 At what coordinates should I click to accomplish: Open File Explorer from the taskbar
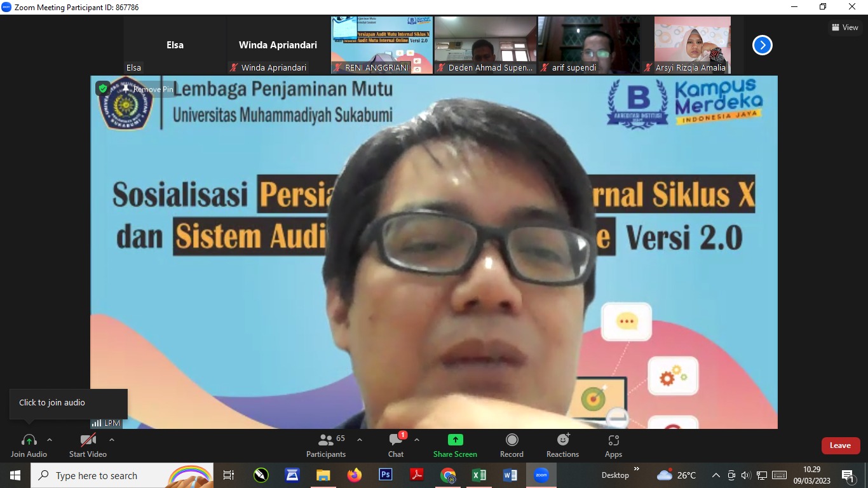[x=323, y=475]
